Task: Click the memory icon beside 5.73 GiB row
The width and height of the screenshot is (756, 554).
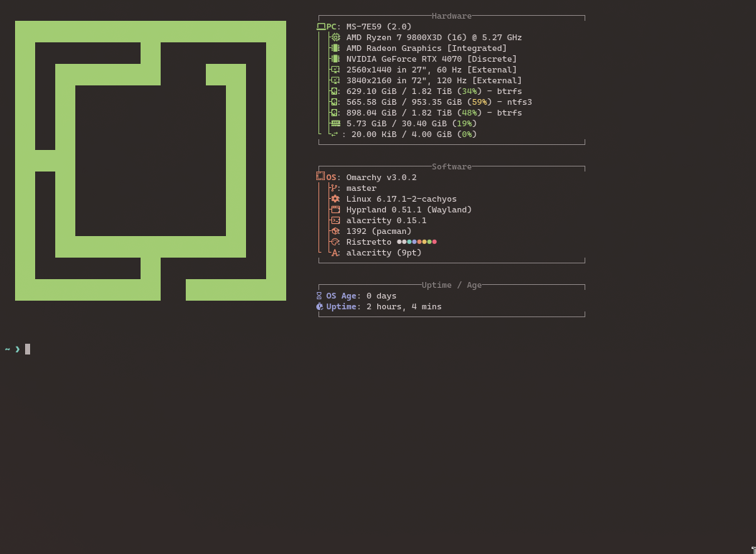Action: click(x=336, y=123)
